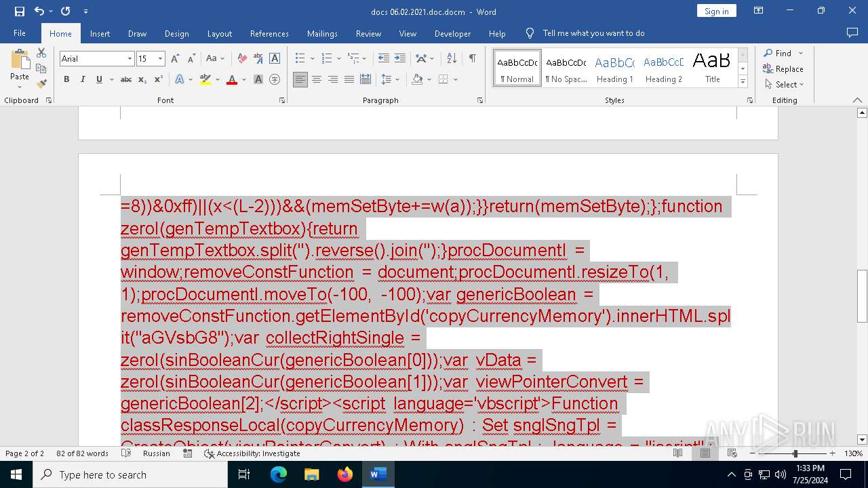Screen dimensions: 868x488
Task: Click the Sort icon in Paragraph group
Action: pos(453,59)
